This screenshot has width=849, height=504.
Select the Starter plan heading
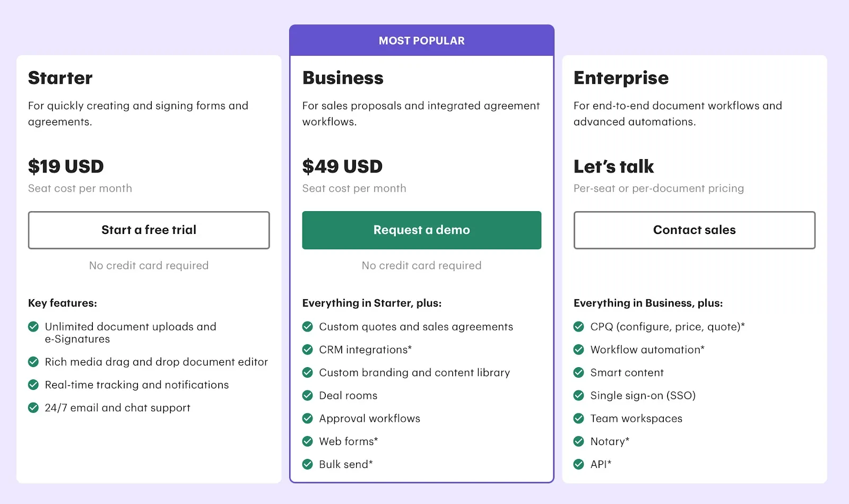click(x=60, y=78)
